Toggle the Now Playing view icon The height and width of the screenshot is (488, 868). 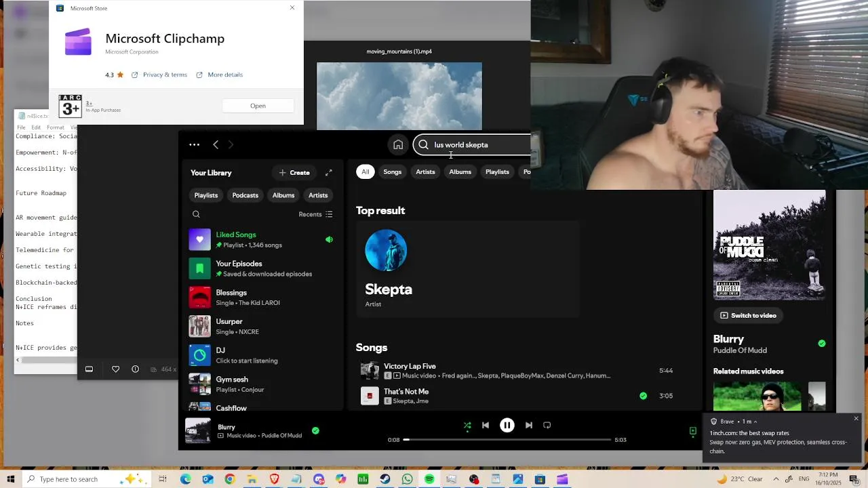click(692, 430)
